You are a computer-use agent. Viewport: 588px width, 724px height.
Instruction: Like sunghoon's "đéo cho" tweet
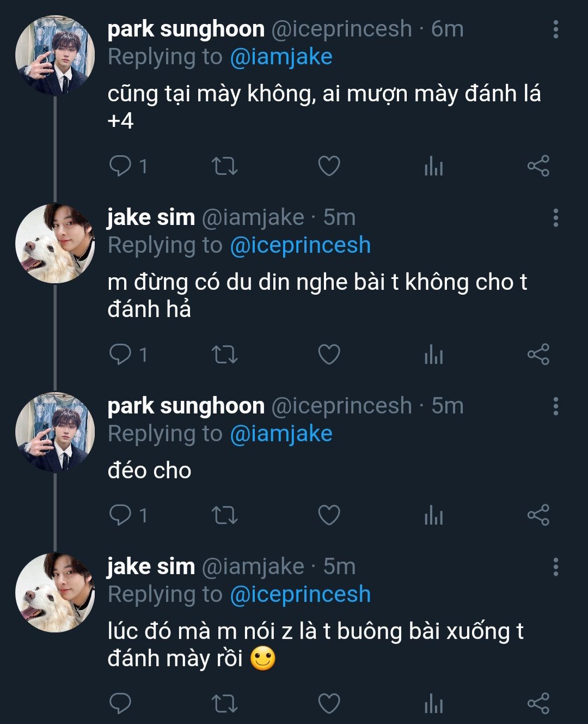pos(329,515)
